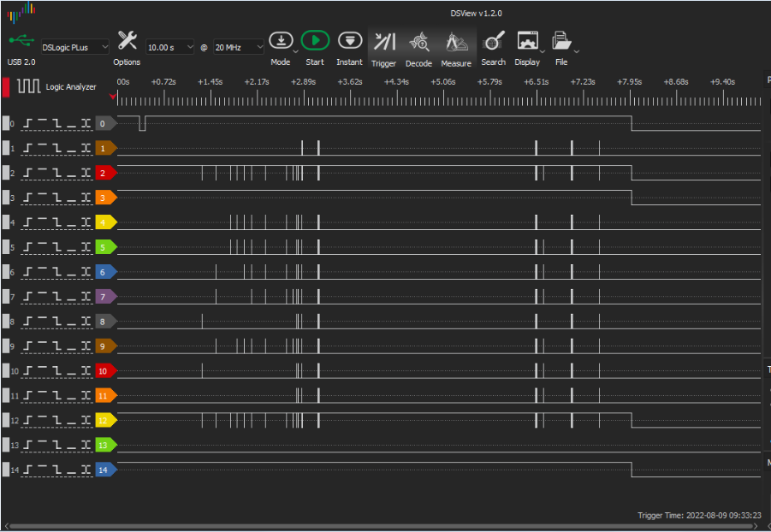Screen dimensions: 771x532
Task: Select the gray channel 8 label
Action: tap(106, 322)
